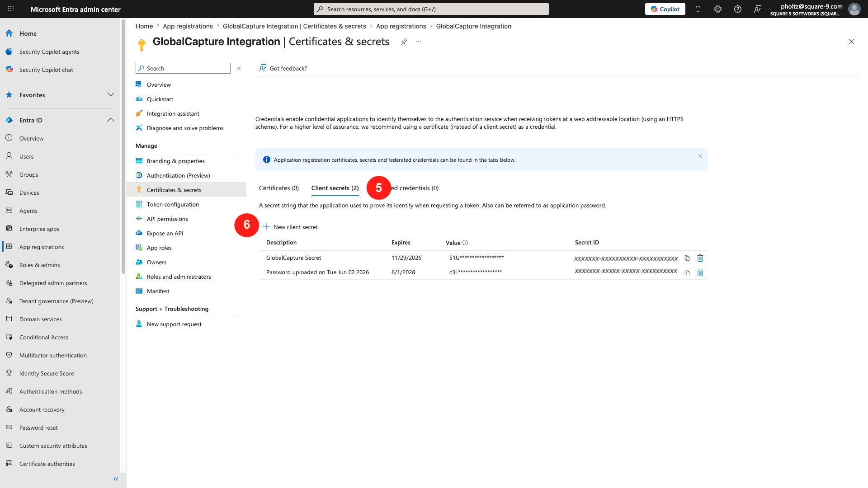Open the Copilot button

tap(665, 9)
